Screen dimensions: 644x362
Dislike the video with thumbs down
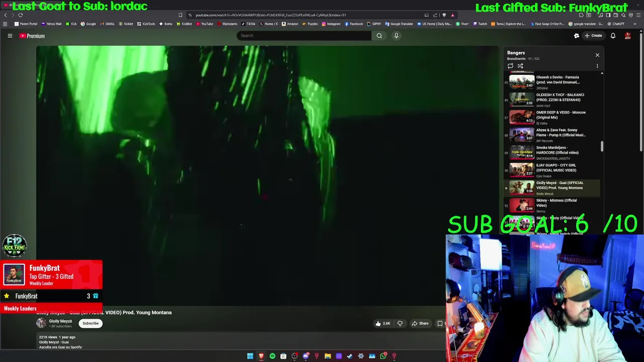(x=400, y=323)
